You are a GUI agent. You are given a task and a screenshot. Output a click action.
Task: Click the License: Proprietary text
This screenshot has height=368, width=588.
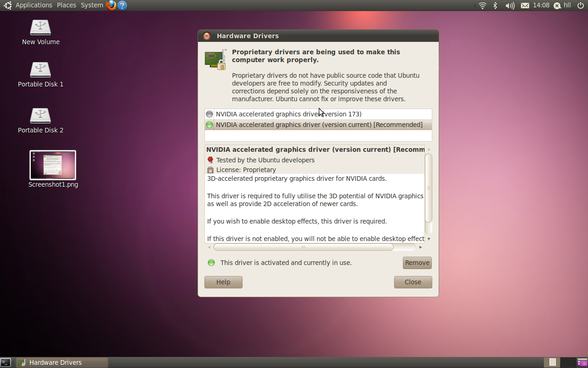pyautogui.click(x=246, y=170)
